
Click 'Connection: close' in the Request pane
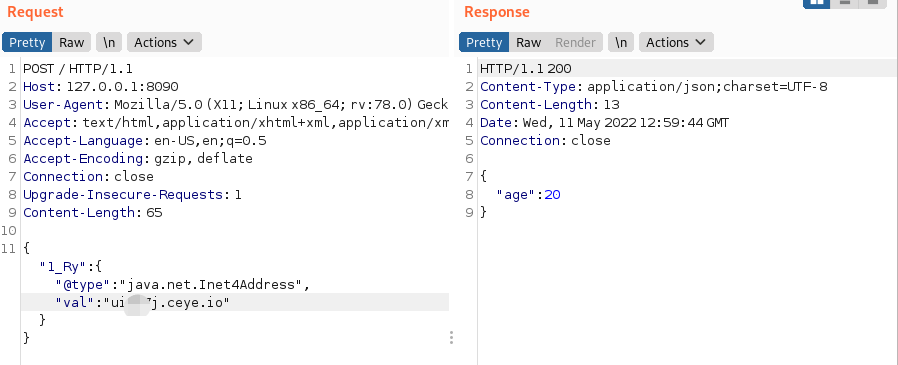(88, 176)
